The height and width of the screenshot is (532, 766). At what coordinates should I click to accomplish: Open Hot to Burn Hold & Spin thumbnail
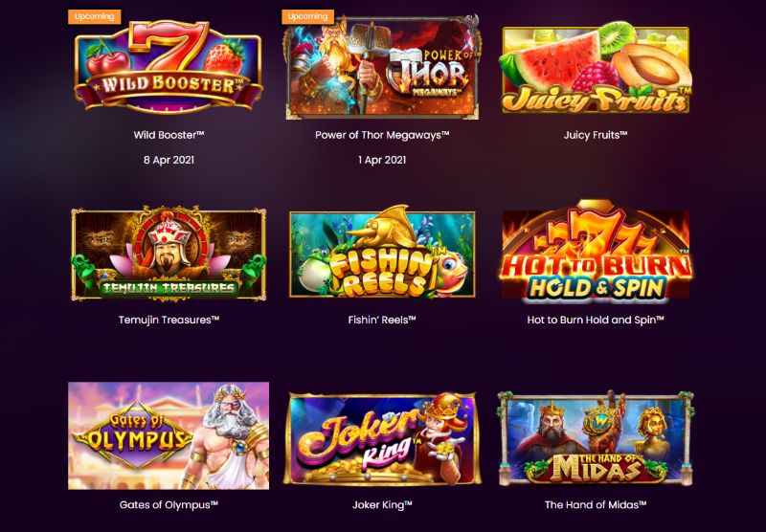(596, 251)
